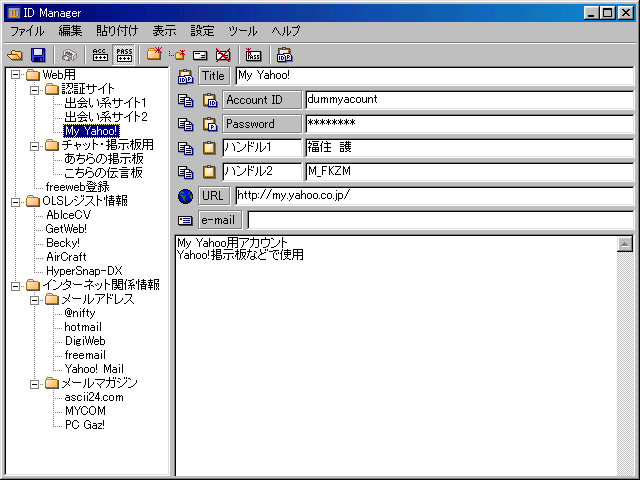Image resolution: width=640 pixels, height=480 pixels.
Task: Click the URL button
Action: [214, 196]
